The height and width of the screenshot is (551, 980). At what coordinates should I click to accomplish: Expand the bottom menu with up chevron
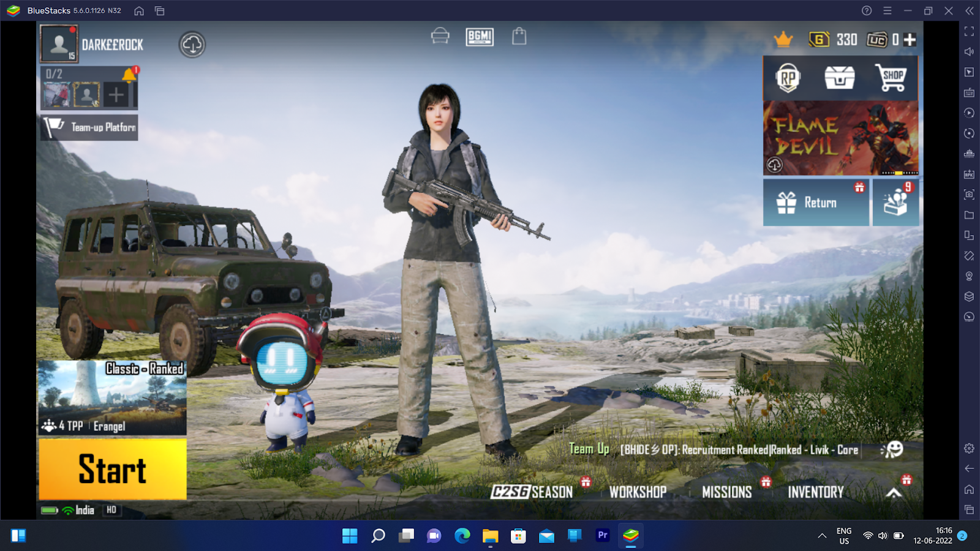point(894,493)
